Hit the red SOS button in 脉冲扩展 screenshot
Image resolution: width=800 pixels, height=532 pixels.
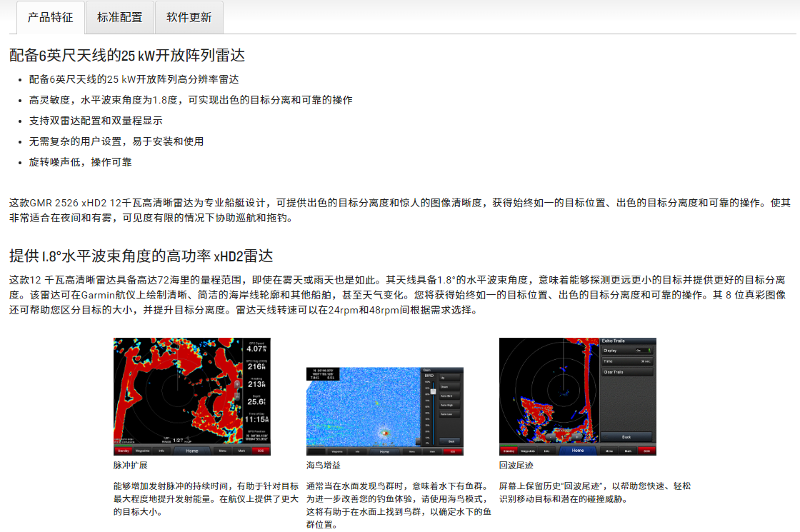tap(261, 451)
